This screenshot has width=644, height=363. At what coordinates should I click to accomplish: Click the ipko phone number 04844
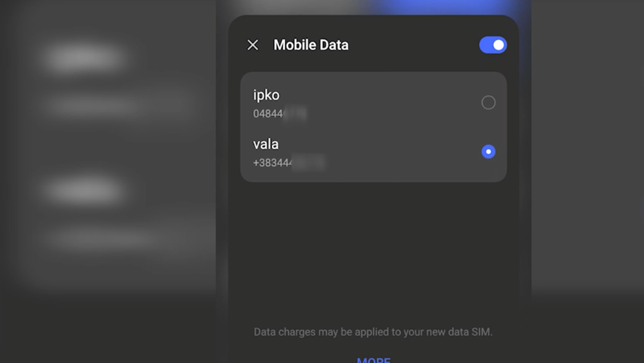click(278, 114)
